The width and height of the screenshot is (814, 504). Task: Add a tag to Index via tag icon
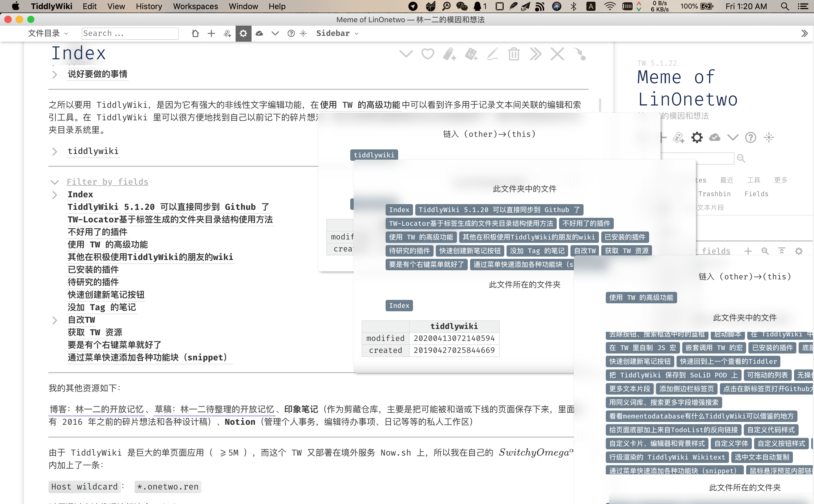tap(450, 54)
